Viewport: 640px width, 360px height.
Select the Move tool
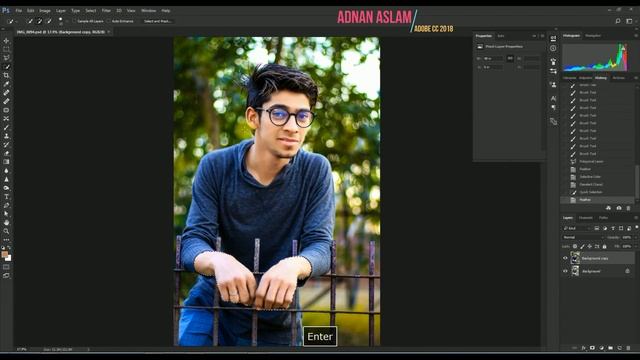click(x=6, y=41)
